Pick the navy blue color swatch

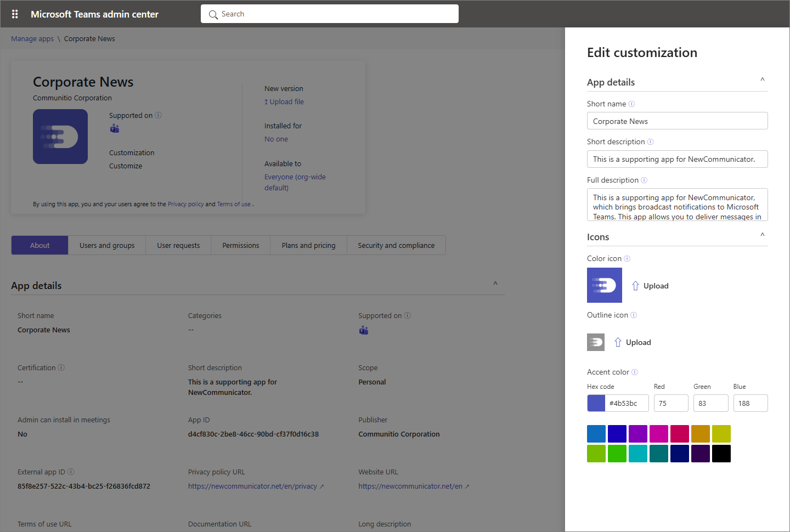pyautogui.click(x=680, y=454)
